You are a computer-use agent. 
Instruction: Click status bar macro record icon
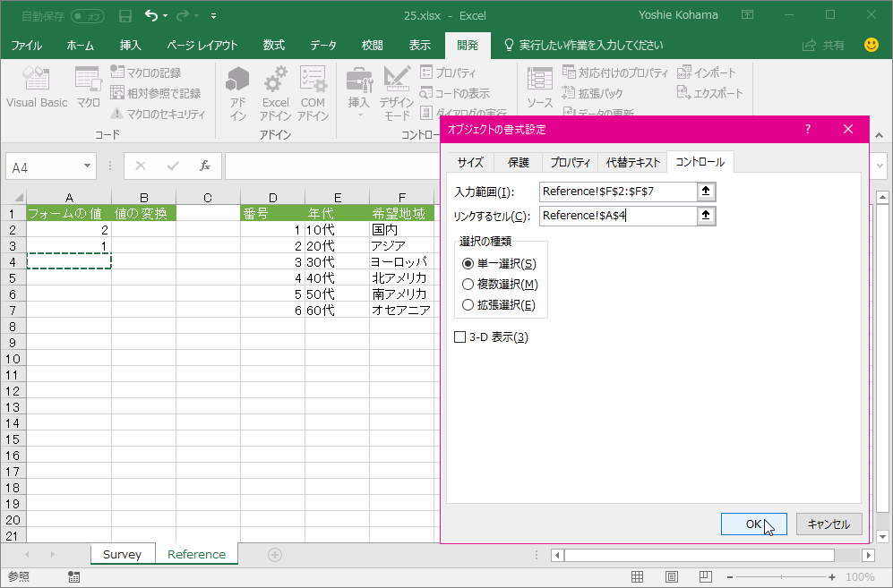tap(73, 576)
